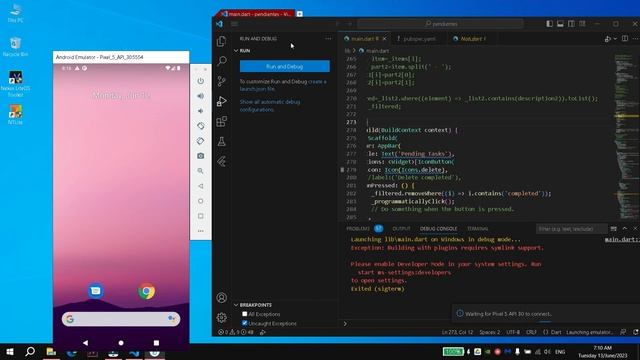Click the CRLF line ending status item
This screenshot has width=640, height=360.
[x=531, y=332]
